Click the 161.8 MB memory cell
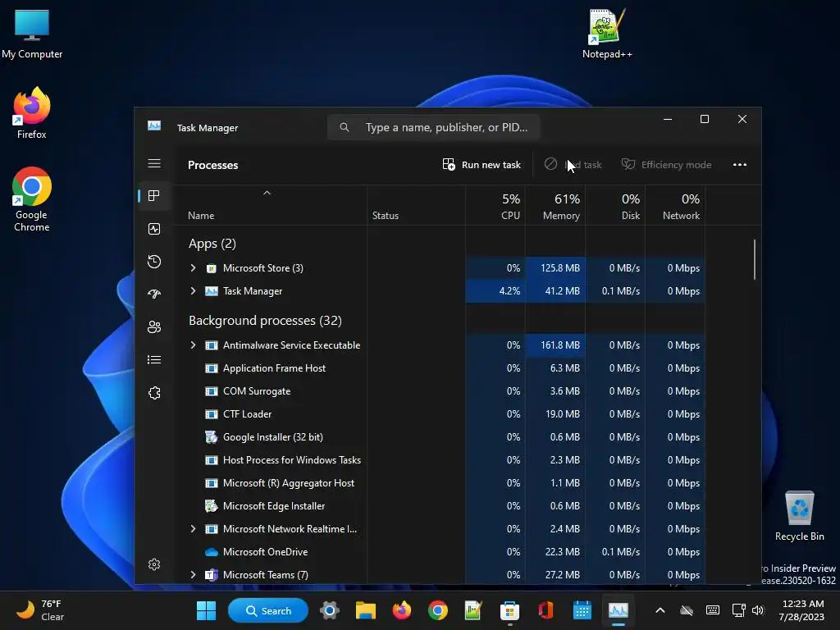Viewport: 840px width, 630px height. pyautogui.click(x=555, y=345)
